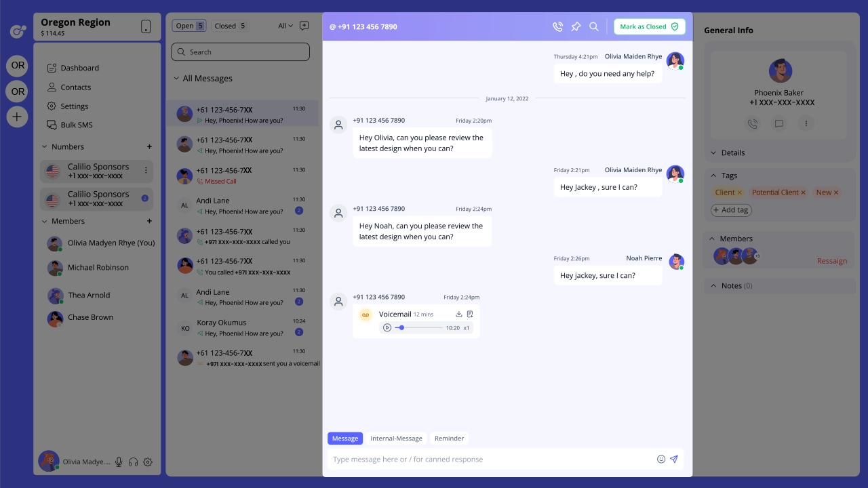
Task: Mute the microphone in the bottom bar
Action: [119, 462]
